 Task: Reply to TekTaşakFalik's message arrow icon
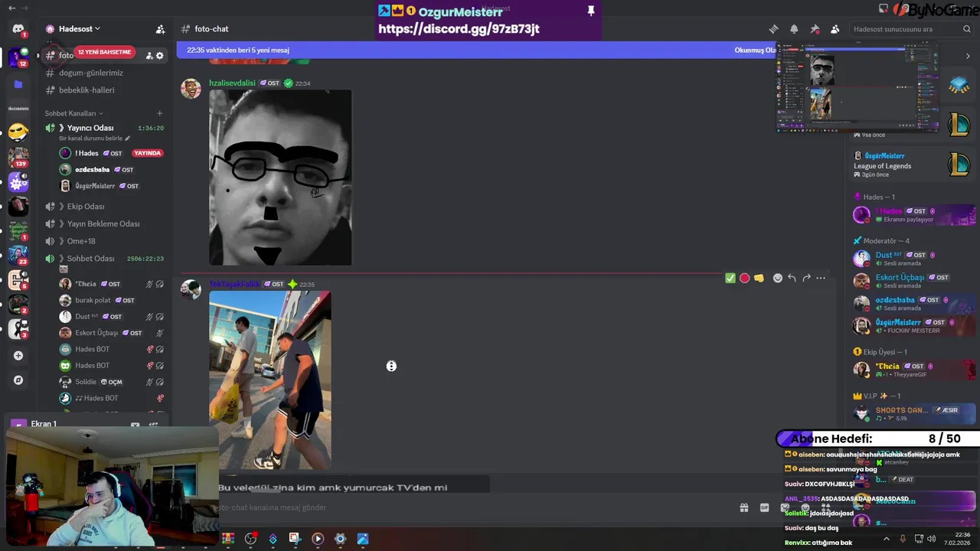coord(792,278)
